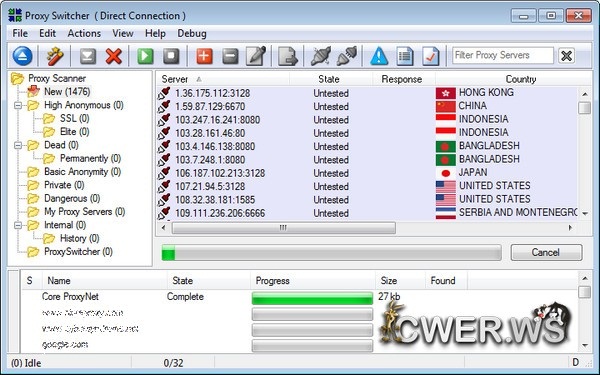The image size is (600, 375).
Task: Collapse the Internal tree node
Action: pyautogui.click(x=18, y=225)
